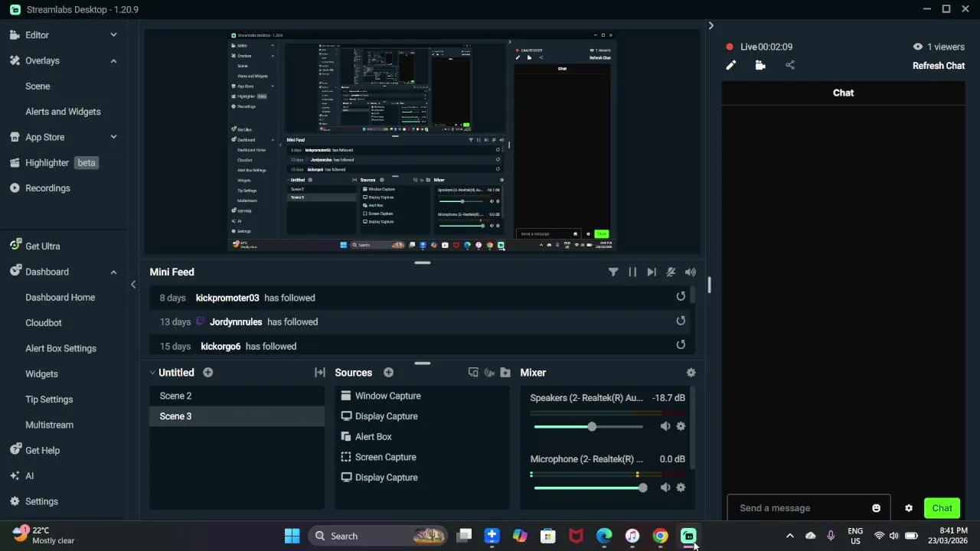Open Windows Start menu

292,536
